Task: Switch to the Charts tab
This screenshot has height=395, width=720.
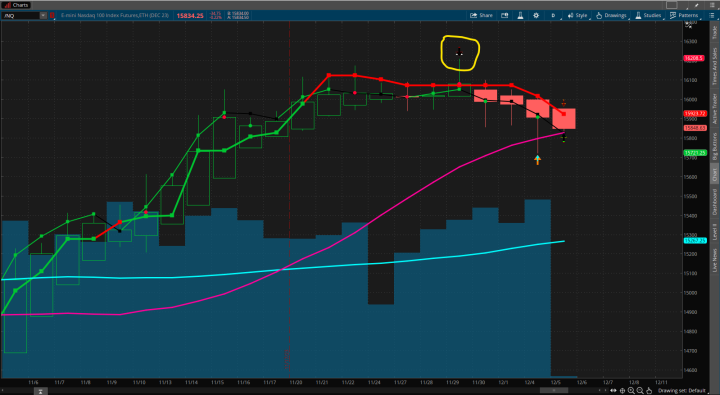Action: [x=16, y=5]
